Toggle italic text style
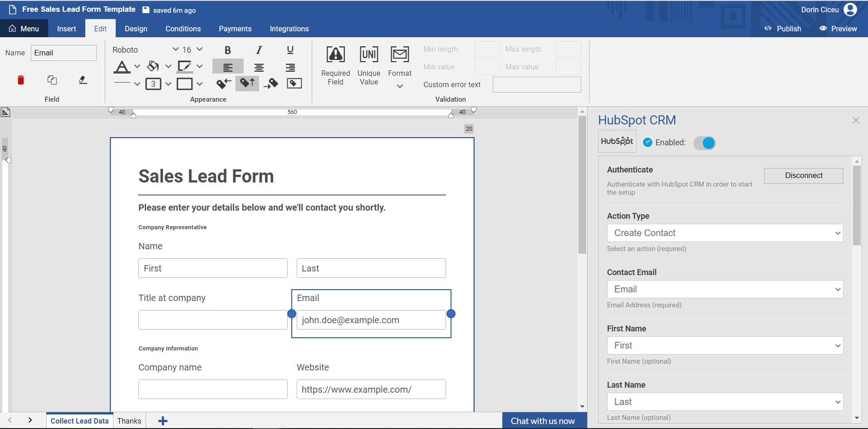Image resolution: width=868 pixels, height=429 pixels. [259, 50]
